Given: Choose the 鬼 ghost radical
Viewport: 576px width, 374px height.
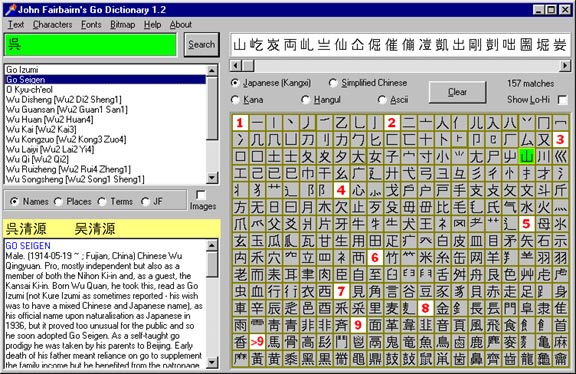Looking at the screenshot, I should pyautogui.click(x=392, y=342).
